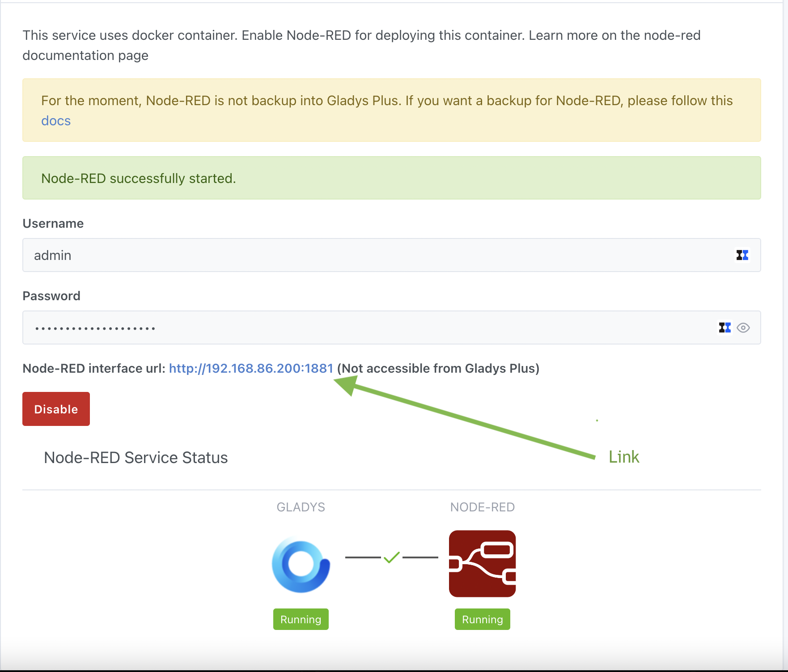Focus the Password input field
This screenshot has height=672, width=788.
(367, 327)
